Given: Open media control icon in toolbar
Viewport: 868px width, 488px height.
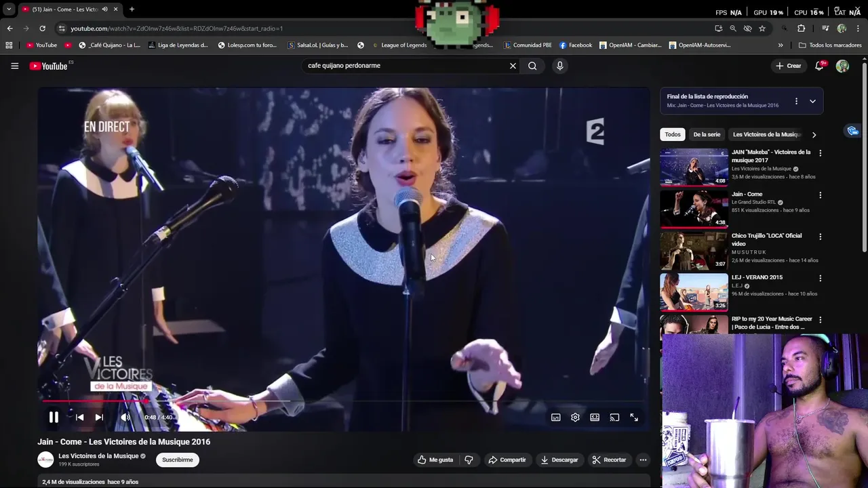Looking at the screenshot, I should (825, 28).
